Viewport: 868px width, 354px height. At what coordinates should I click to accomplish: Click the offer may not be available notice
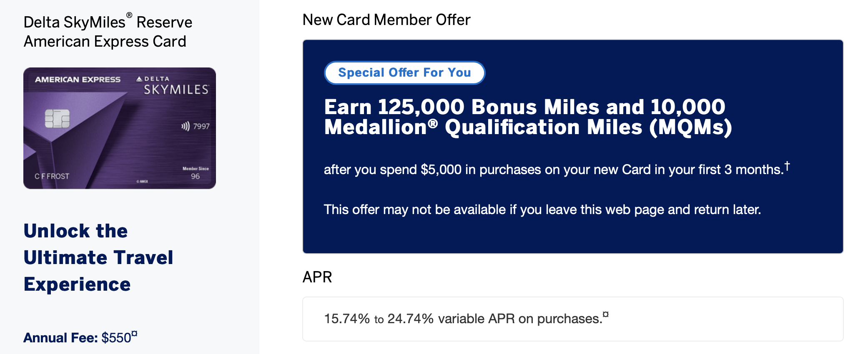pyautogui.click(x=542, y=209)
